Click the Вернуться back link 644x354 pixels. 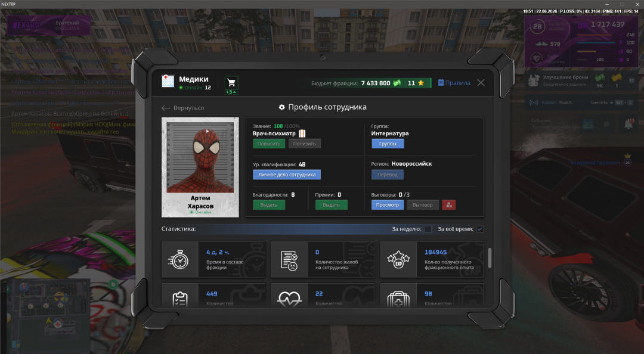[x=188, y=108]
